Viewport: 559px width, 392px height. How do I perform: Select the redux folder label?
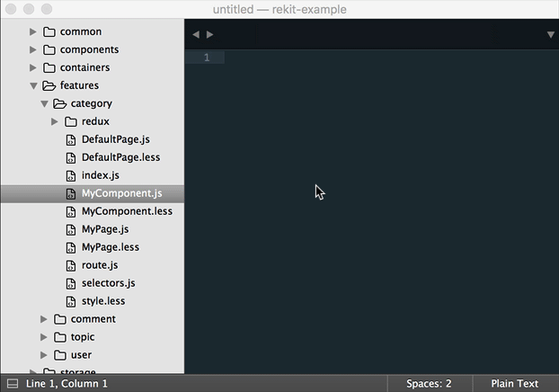point(95,121)
